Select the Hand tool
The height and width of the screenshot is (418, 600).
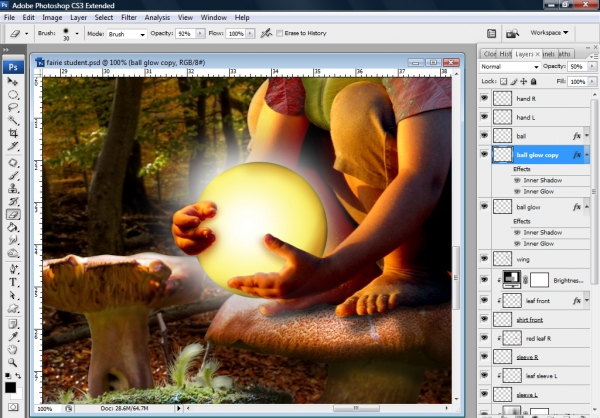13,349
